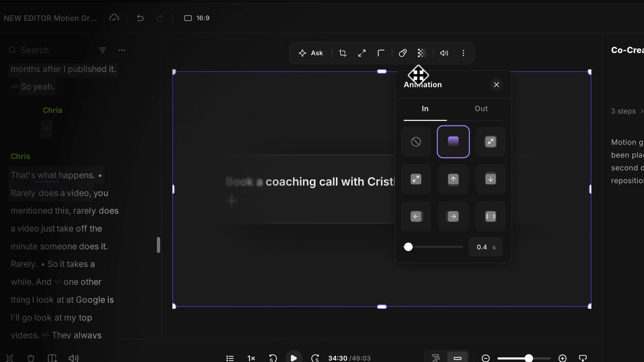Click the opacity checkerboard icon

[x=422, y=53]
